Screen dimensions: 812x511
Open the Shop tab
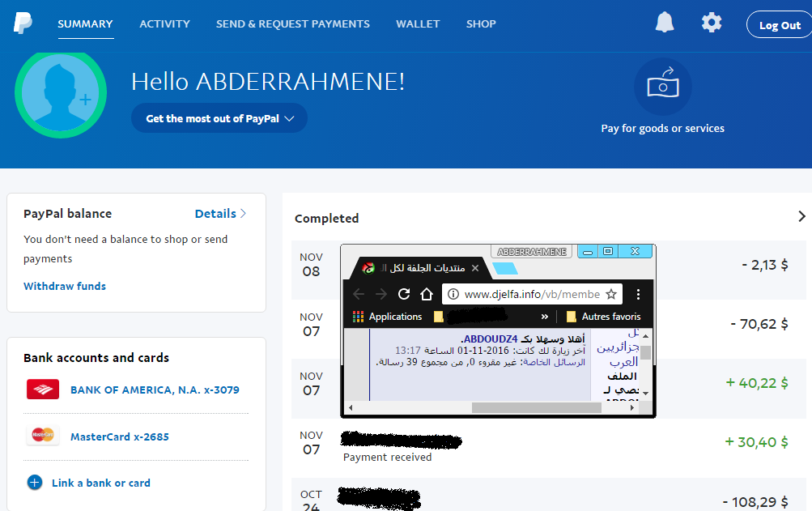click(481, 24)
